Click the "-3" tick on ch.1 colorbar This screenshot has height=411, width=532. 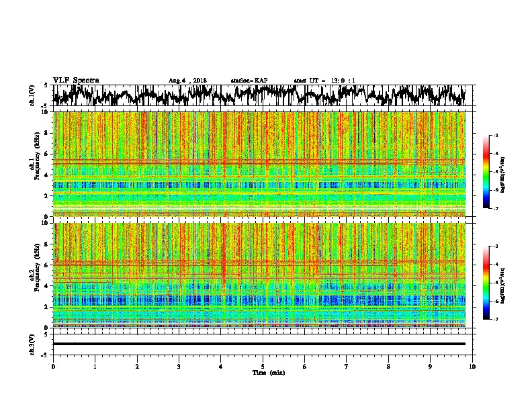pyautogui.click(x=495, y=135)
